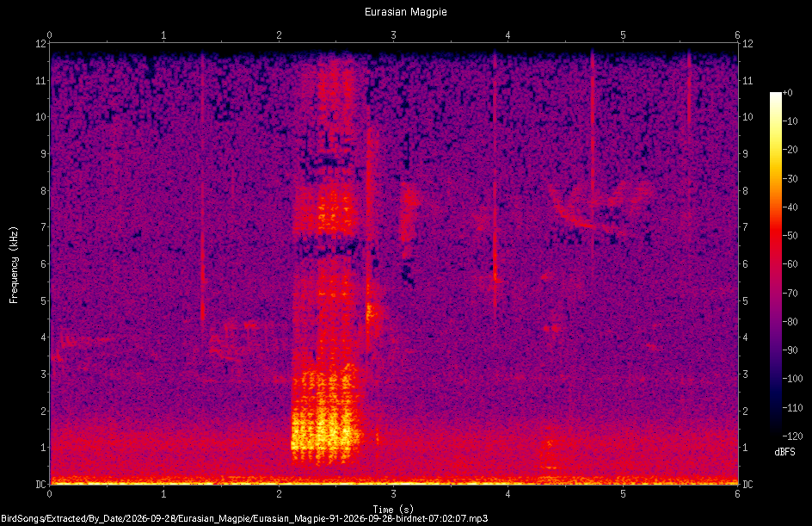Click the "-90" color scale label
This screenshot has height=526, width=812.
point(790,350)
